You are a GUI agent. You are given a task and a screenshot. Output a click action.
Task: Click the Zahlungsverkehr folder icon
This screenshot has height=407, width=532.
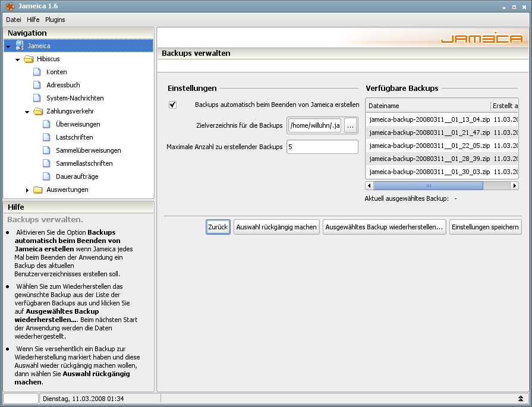38,111
